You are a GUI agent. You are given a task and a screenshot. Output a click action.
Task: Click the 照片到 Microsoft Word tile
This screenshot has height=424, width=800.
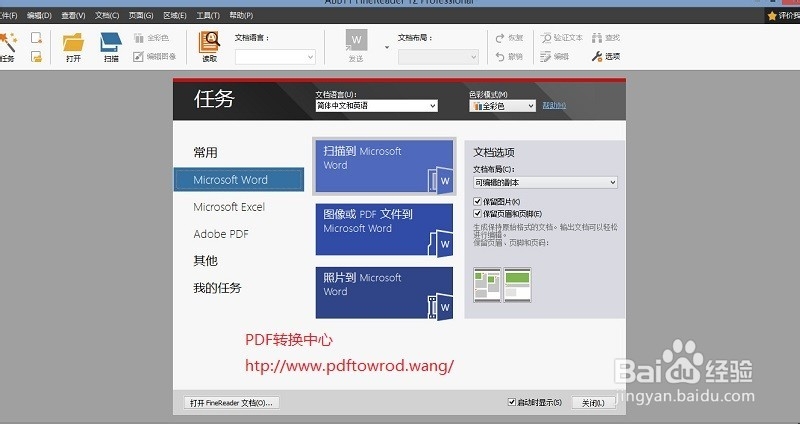[384, 293]
